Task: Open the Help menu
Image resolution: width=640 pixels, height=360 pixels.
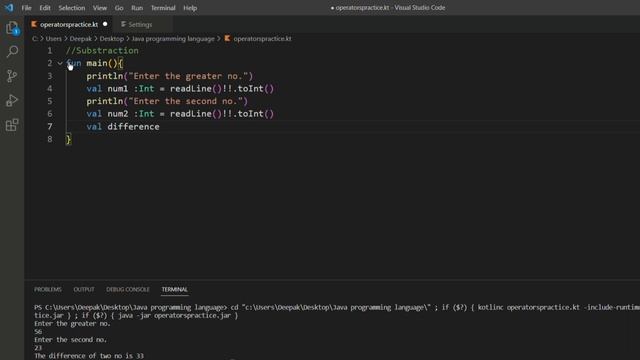Action: click(190, 8)
